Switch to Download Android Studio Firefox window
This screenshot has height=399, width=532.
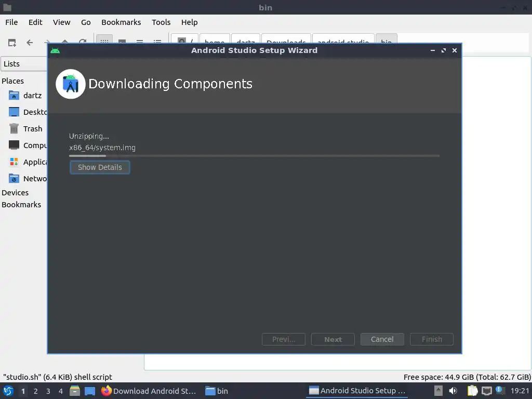tap(149, 391)
